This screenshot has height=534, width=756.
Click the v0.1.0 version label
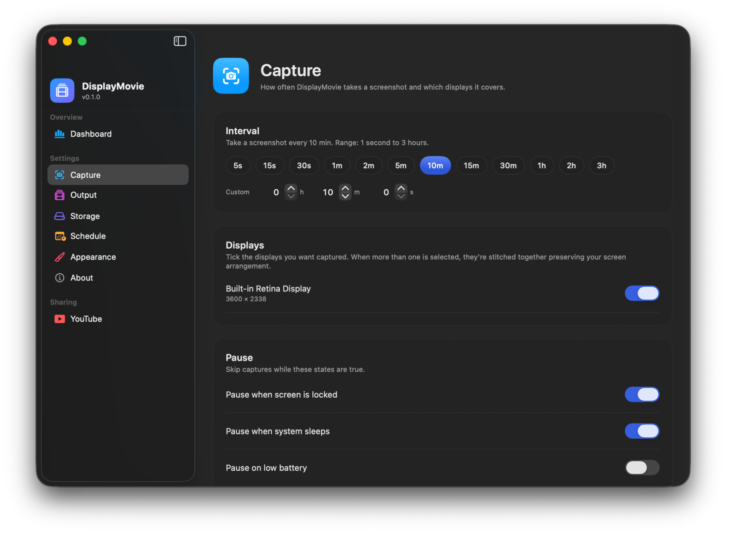[91, 97]
